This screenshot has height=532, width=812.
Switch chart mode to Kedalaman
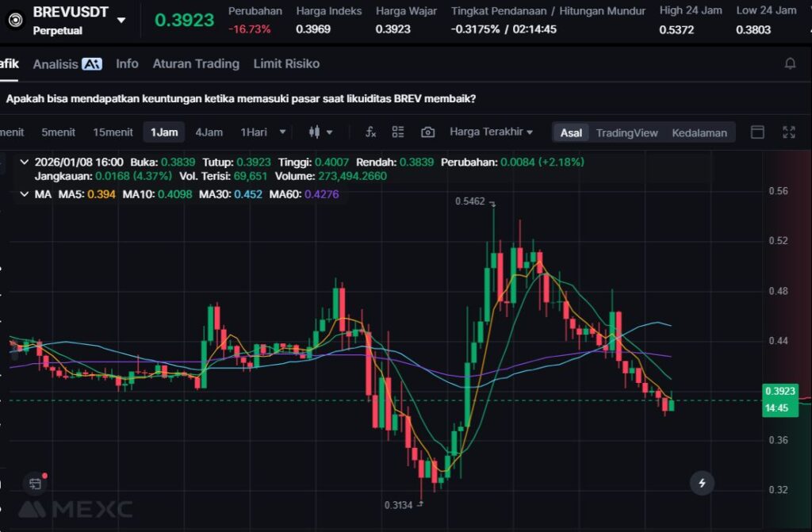699,132
